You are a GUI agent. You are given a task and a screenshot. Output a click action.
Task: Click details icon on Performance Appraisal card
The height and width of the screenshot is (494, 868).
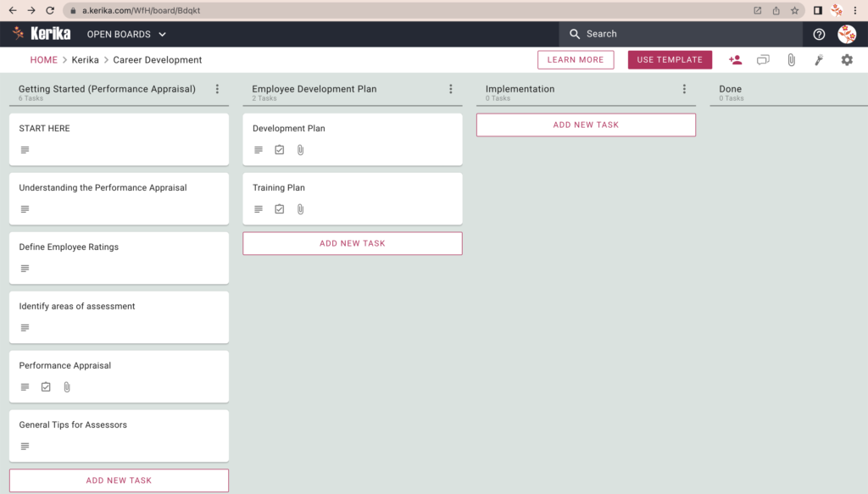(x=25, y=387)
